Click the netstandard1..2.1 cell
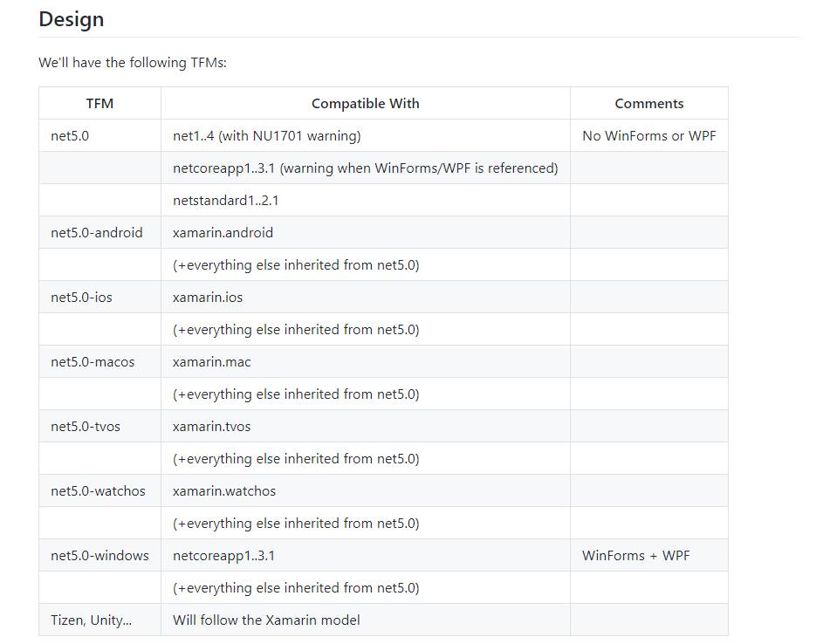The image size is (837, 644). coord(365,200)
